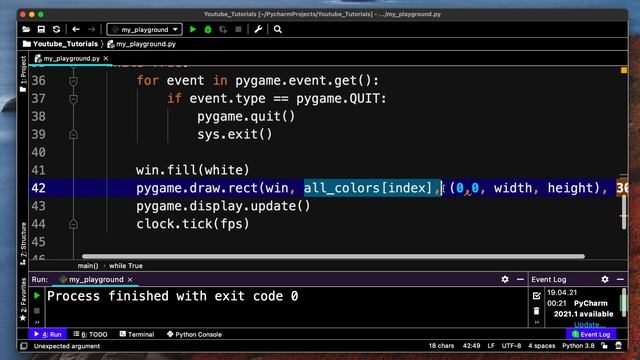Image resolution: width=640 pixels, height=360 pixels.
Task: Click the Youtube_Tutorials breadcrumb folder
Action: click(x=61, y=44)
